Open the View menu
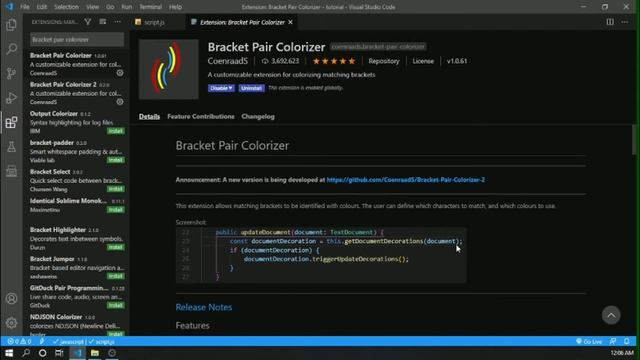The width and height of the screenshot is (640, 360). (x=92, y=7)
